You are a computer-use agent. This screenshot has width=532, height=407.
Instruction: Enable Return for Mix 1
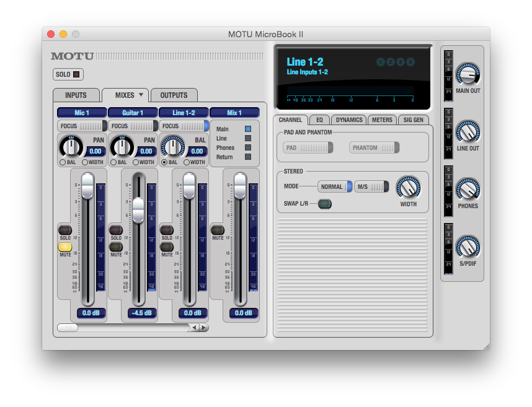click(x=248, y=157)
